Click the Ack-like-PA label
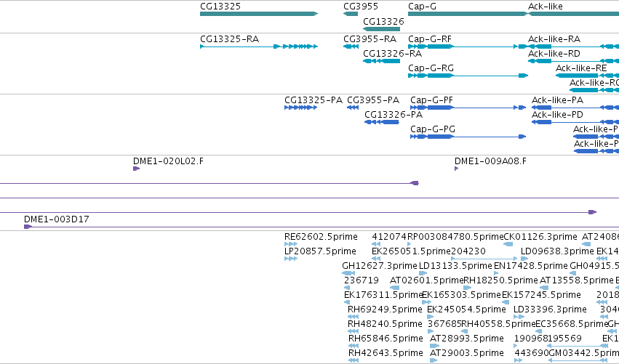The width and height of the screenshot is (619, 364). [x=557, y=100]
